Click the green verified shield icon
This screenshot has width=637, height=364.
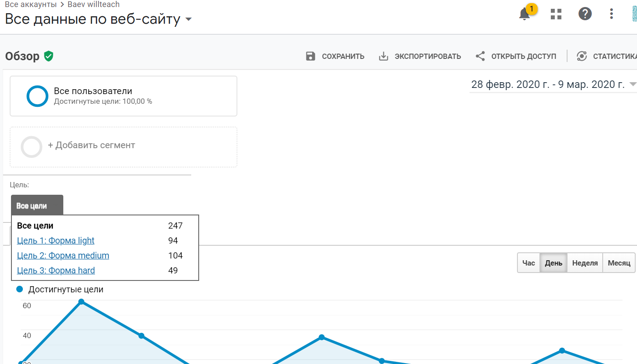tap(49, 56)
